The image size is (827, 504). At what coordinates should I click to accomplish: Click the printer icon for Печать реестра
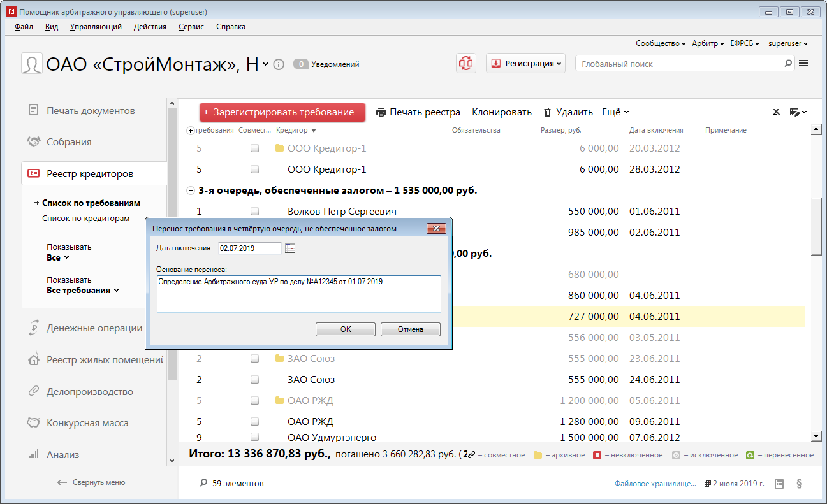[381, 112]
